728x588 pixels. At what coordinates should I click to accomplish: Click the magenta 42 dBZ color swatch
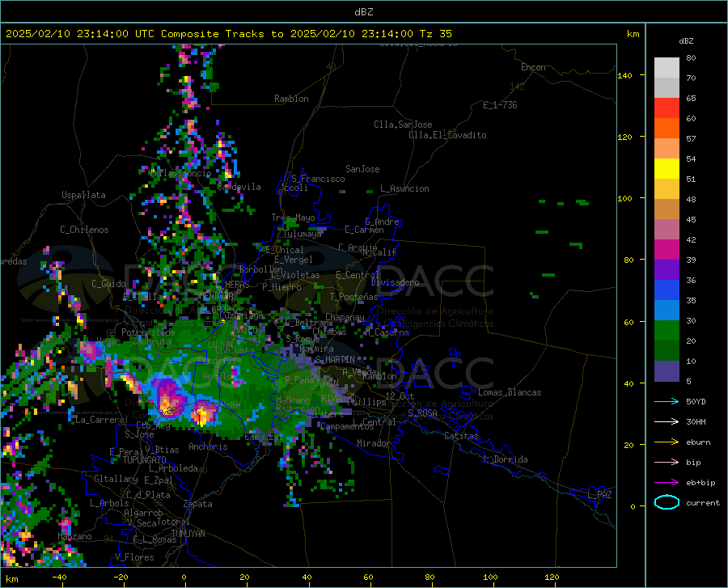point(667,250)
